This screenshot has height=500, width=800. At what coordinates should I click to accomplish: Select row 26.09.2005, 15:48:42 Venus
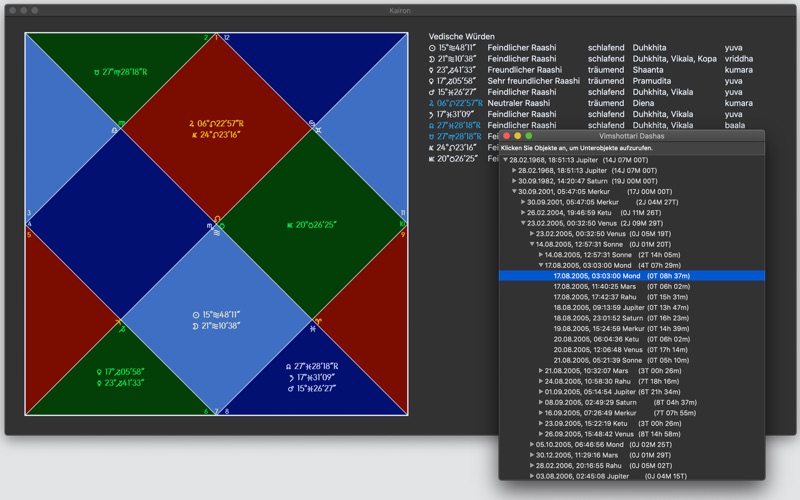point(632,434)
